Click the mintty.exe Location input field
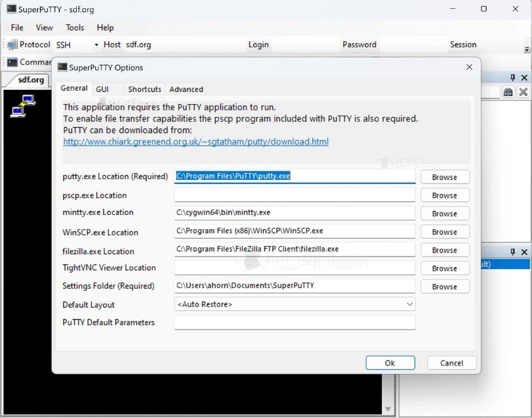Viewport: 532px width, 418px height. [x=295, y=213]
